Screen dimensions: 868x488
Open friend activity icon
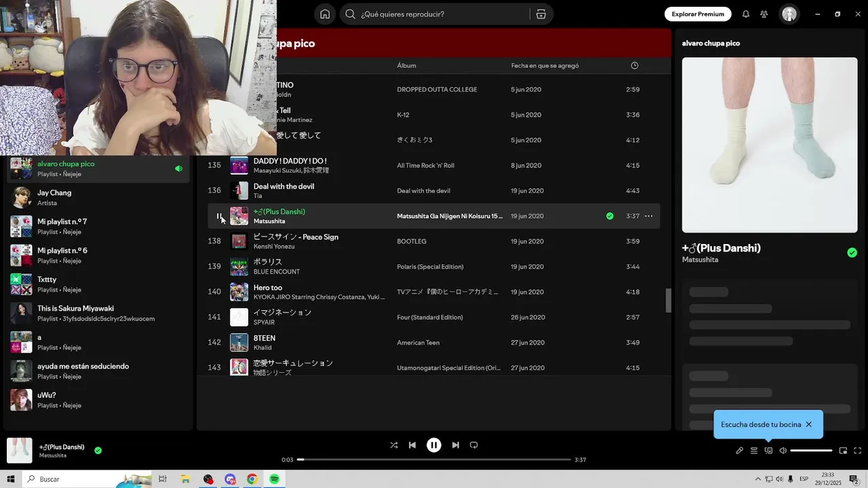[x=764, y=14]
